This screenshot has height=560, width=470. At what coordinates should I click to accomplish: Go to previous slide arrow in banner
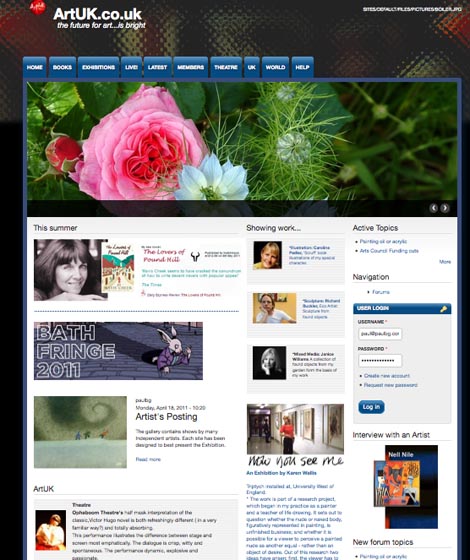coord(434,208)
